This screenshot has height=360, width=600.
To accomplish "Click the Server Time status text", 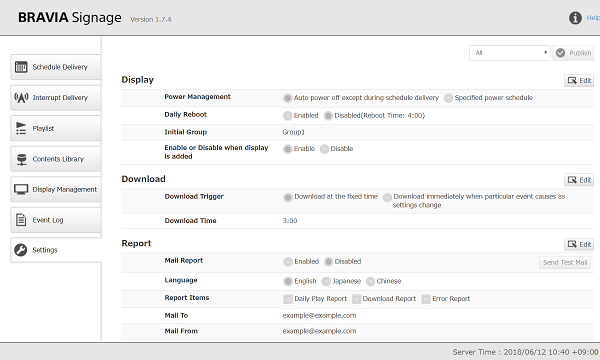I will tap(525, 352).
